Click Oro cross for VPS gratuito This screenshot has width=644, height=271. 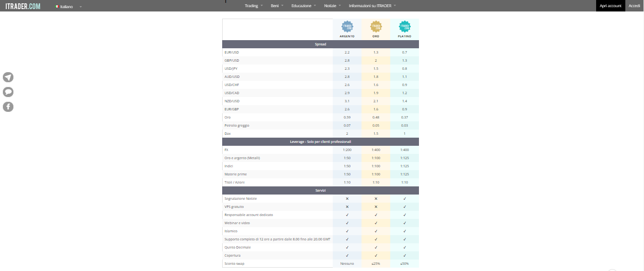coord(376,206)
